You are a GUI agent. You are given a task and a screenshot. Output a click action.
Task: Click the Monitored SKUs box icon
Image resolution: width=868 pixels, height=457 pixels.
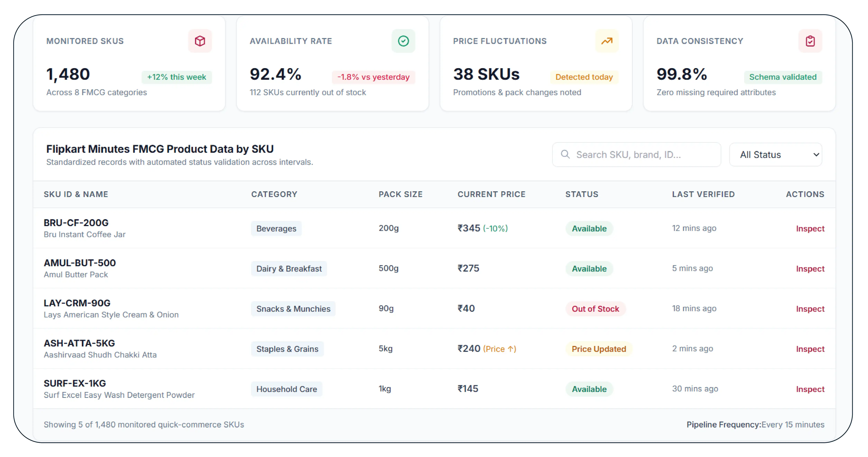tap(200, 41)
